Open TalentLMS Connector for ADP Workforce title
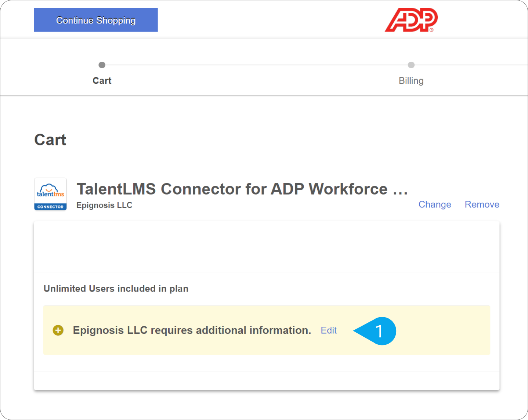Viewport: 528px width, 420px height. [242, 189]
